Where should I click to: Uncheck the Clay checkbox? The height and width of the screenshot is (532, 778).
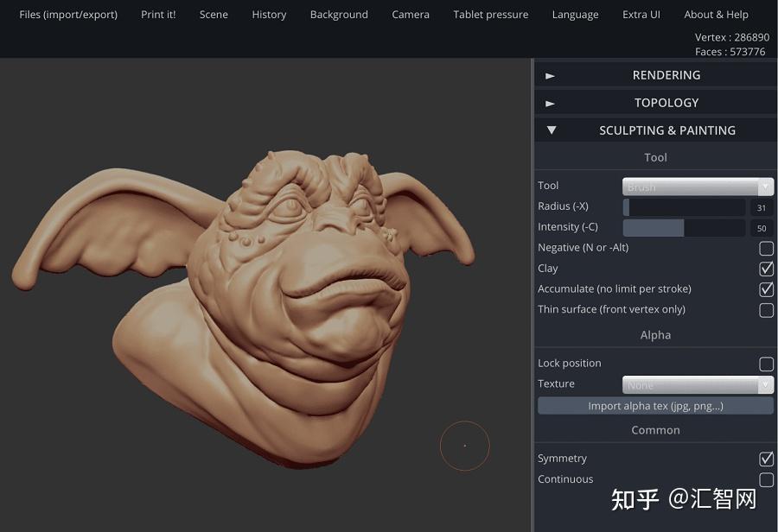pyautogui.click(x=766, y=269)
